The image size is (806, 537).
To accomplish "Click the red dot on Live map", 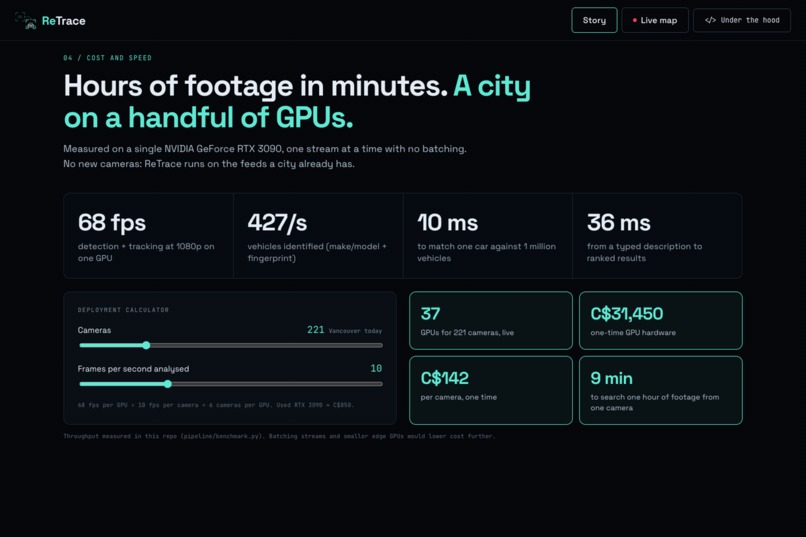I will click(635, 20).
